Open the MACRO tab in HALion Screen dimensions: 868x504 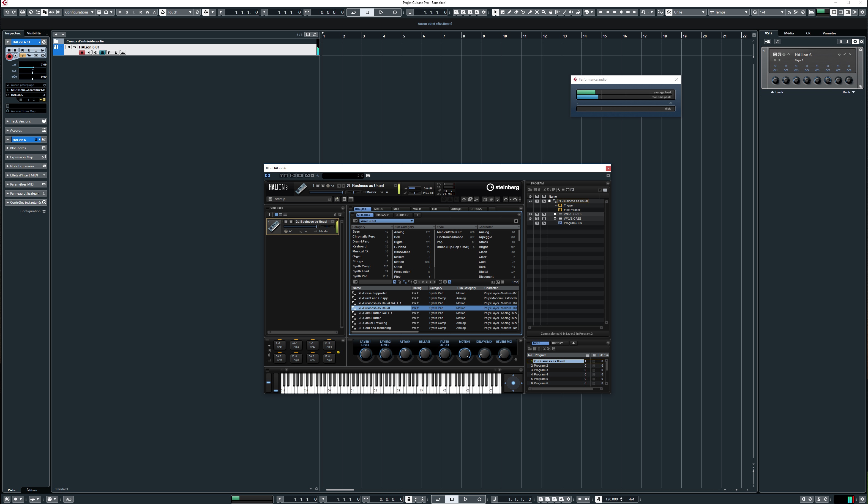point(378,209)
